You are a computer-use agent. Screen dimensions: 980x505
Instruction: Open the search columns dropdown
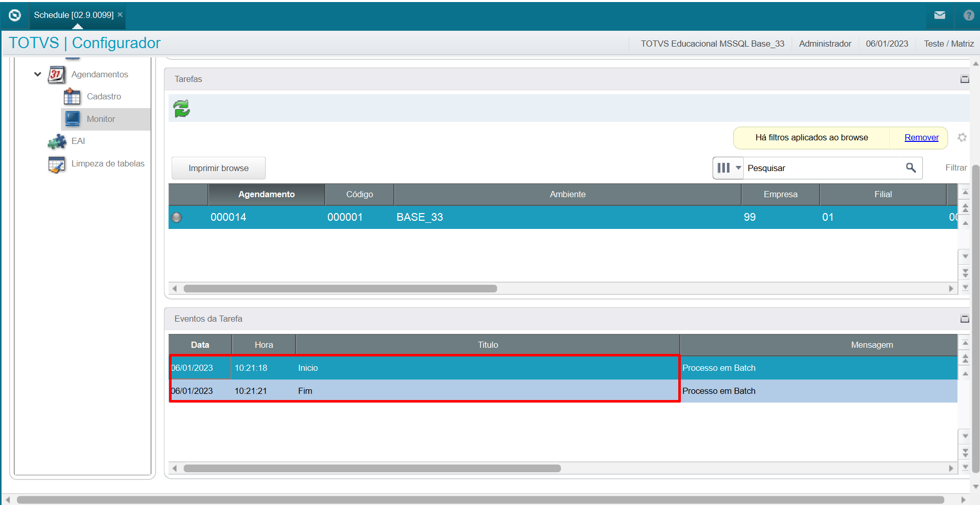[728, 168]
